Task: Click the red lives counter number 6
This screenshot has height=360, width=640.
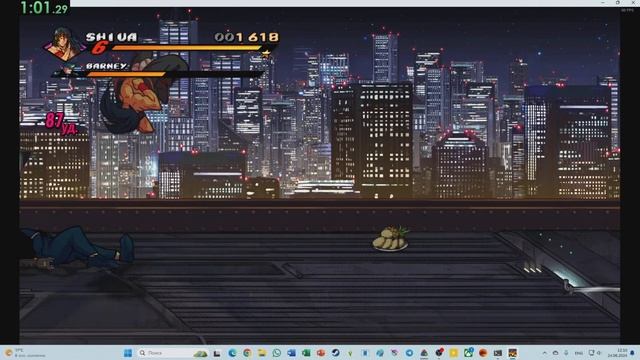Action: pyautogui.click(x=99, y=48)
